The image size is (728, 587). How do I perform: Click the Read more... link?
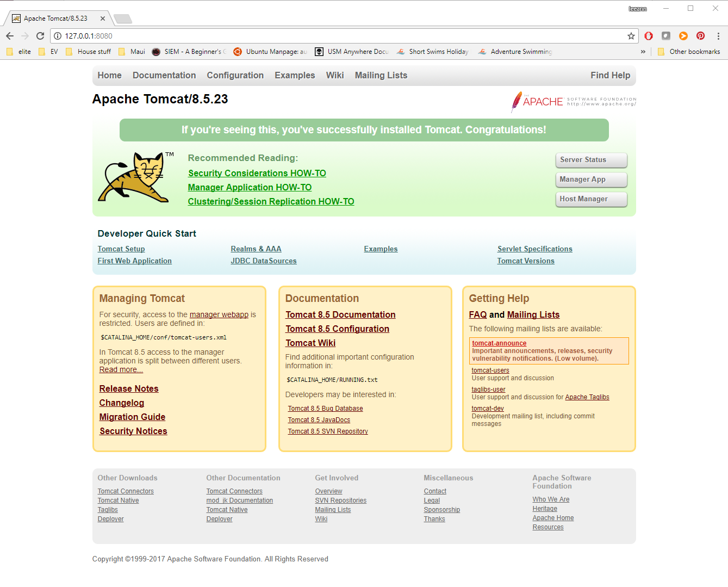tap(121, 369)
